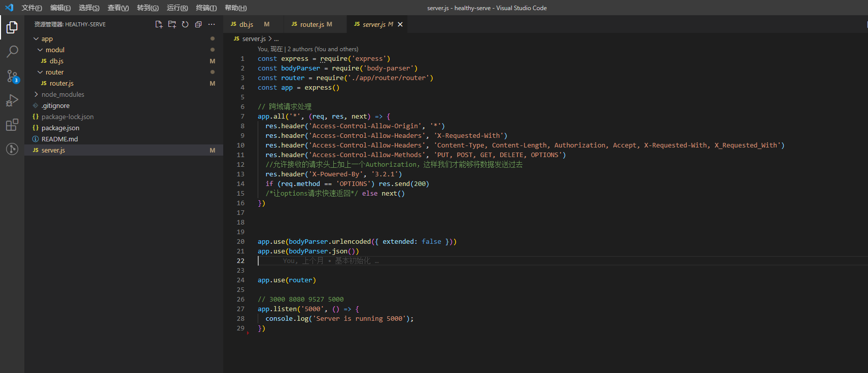Click line number 27 in the gutter

pyautogui.click(x=240, y=309)
